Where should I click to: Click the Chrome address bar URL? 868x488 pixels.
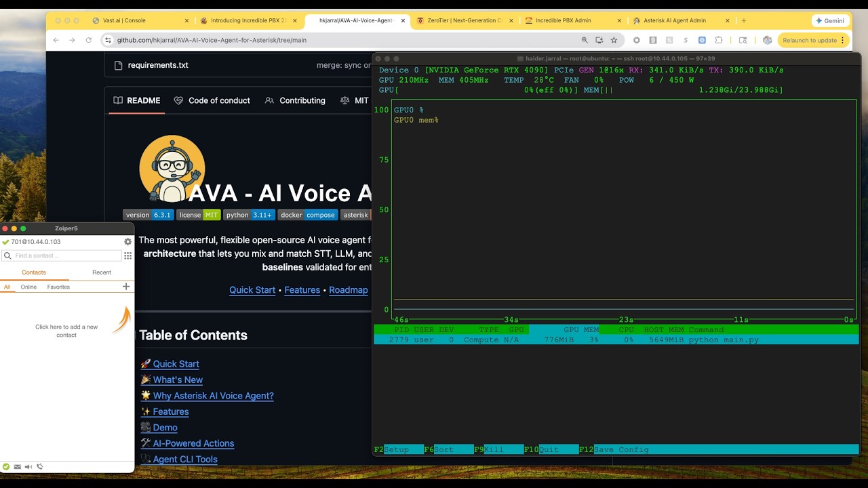pyautogui.click(x=212, y=40)
